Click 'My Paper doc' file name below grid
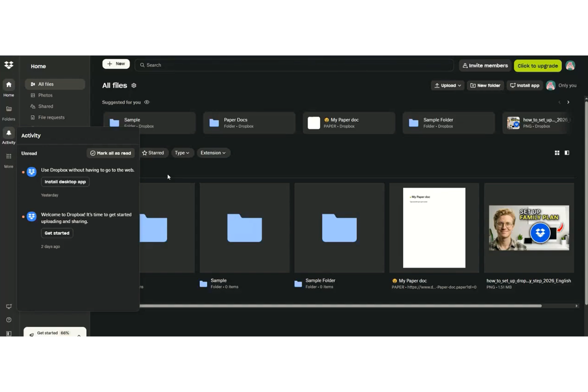Screen dimensions: 588x392 pyautogui.click(x=413, y=281)
